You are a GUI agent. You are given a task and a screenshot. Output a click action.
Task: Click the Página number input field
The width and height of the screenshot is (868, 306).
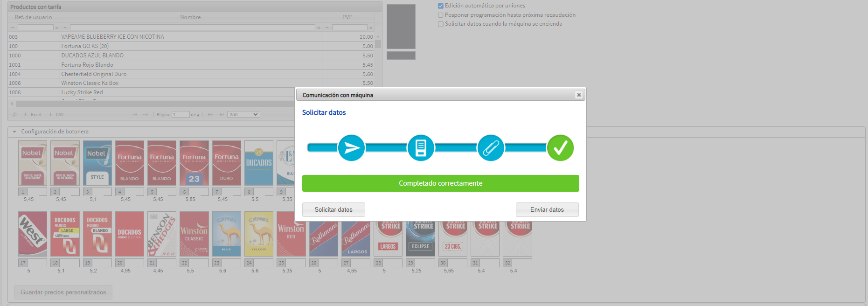click(x=181, y=114)
